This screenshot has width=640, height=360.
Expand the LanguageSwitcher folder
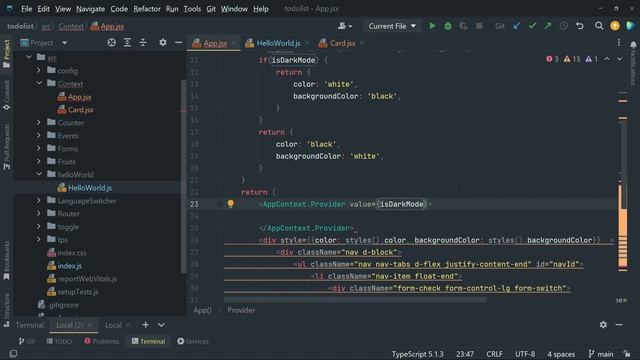point(39,200)
